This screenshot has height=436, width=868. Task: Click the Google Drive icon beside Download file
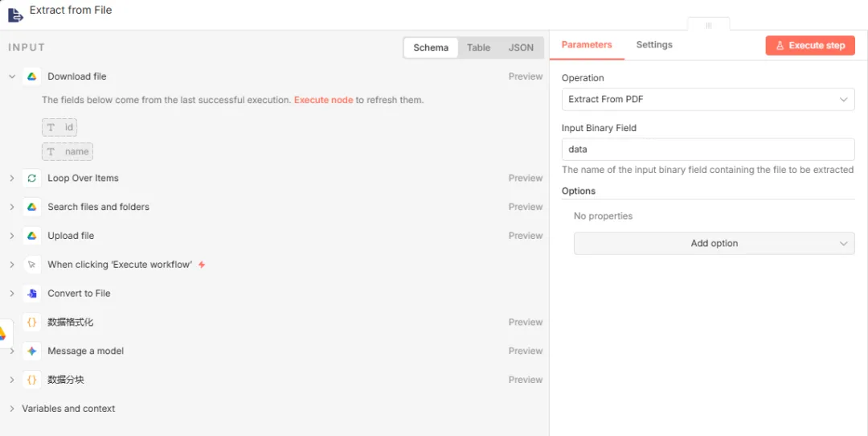[32, 76]
